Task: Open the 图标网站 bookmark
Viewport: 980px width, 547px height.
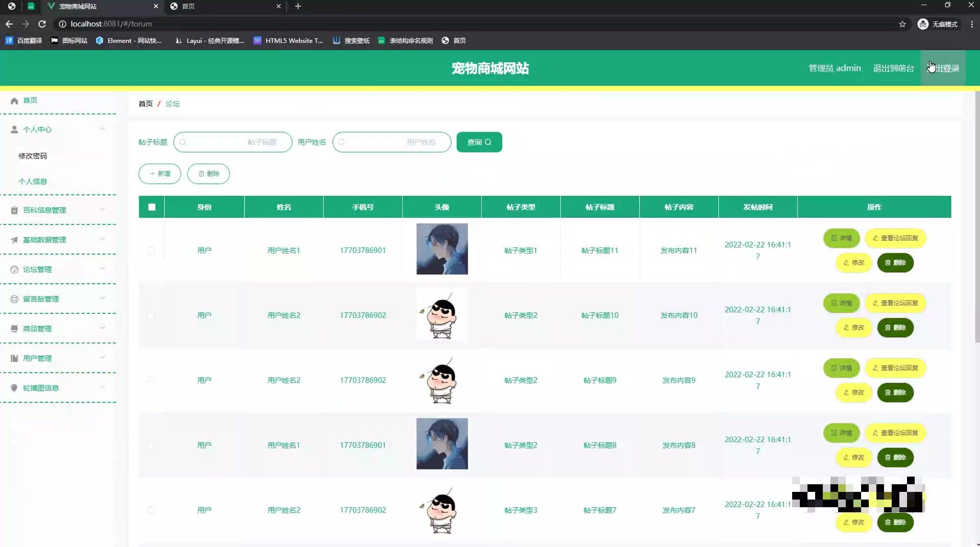Action: coord(69,40)
